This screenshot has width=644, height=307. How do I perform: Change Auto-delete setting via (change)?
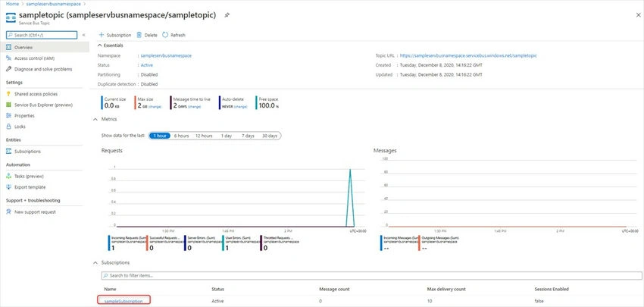[240, 107]
